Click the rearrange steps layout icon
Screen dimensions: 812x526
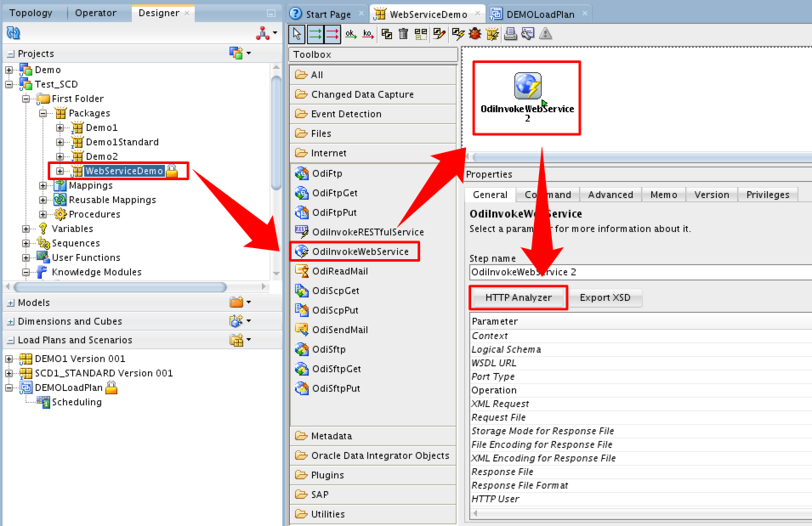(x=421, y=34)
